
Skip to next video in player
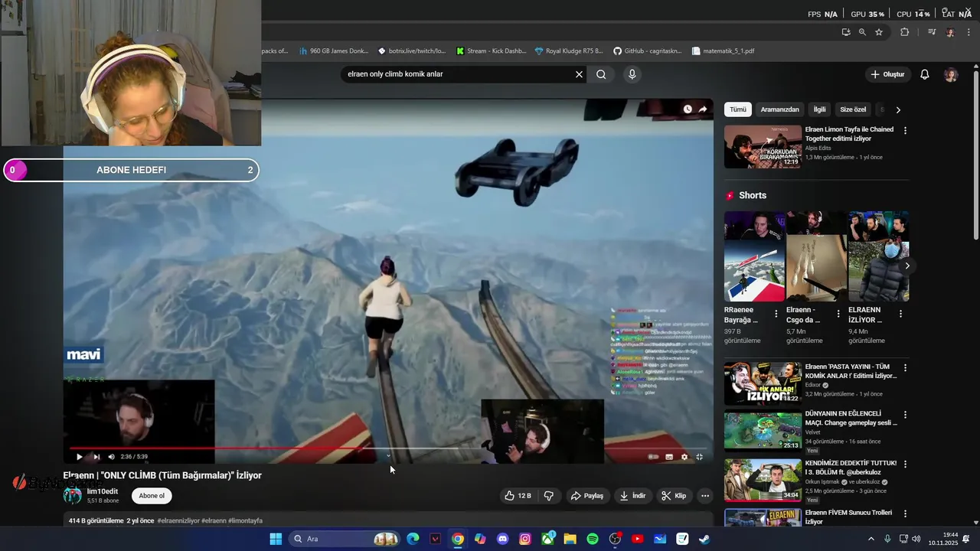pos(96,457)
